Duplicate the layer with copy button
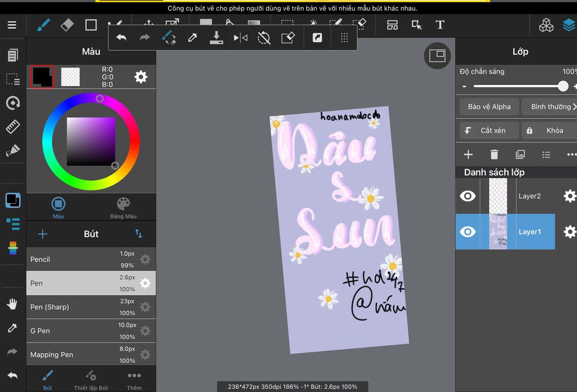The width and height of the screenshot is (577, 392). click(x=520, y=154)
